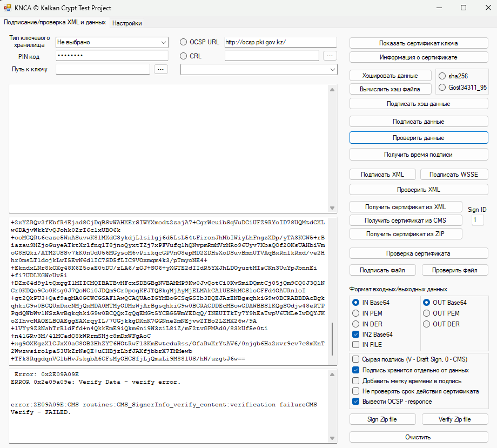This screenshot has width=497, height=448.
Task: Click the Проверить данные button
Action: (419, 138)
